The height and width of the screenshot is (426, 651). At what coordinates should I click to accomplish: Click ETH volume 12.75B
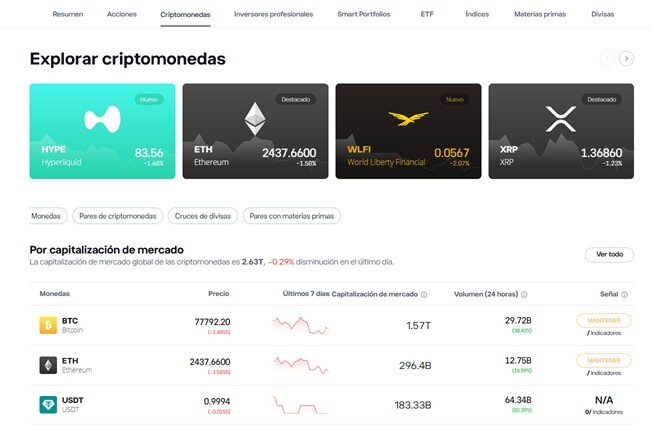point(518,360)
